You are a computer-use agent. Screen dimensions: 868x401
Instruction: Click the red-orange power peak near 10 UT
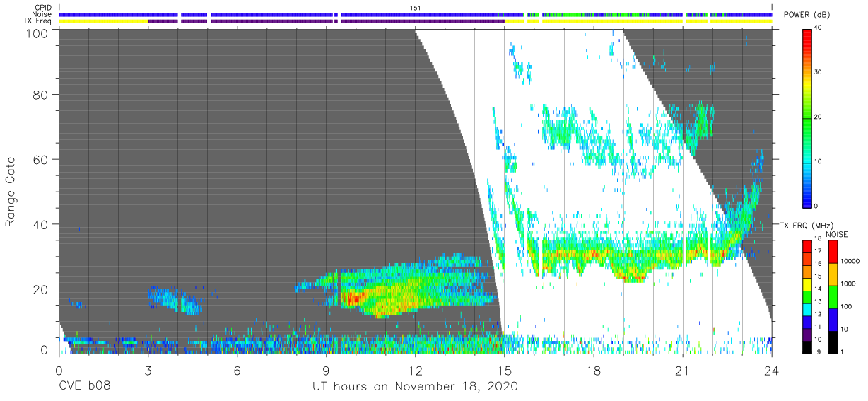pos(351,298)
